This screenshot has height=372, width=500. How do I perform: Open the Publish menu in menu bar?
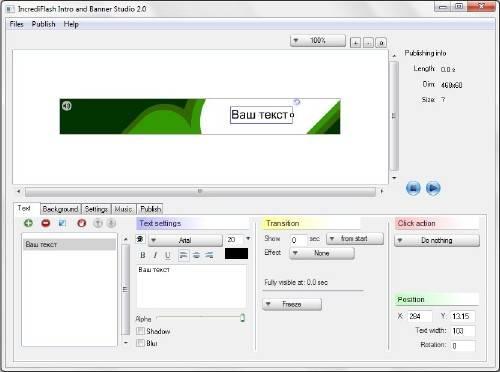(43, 24)
